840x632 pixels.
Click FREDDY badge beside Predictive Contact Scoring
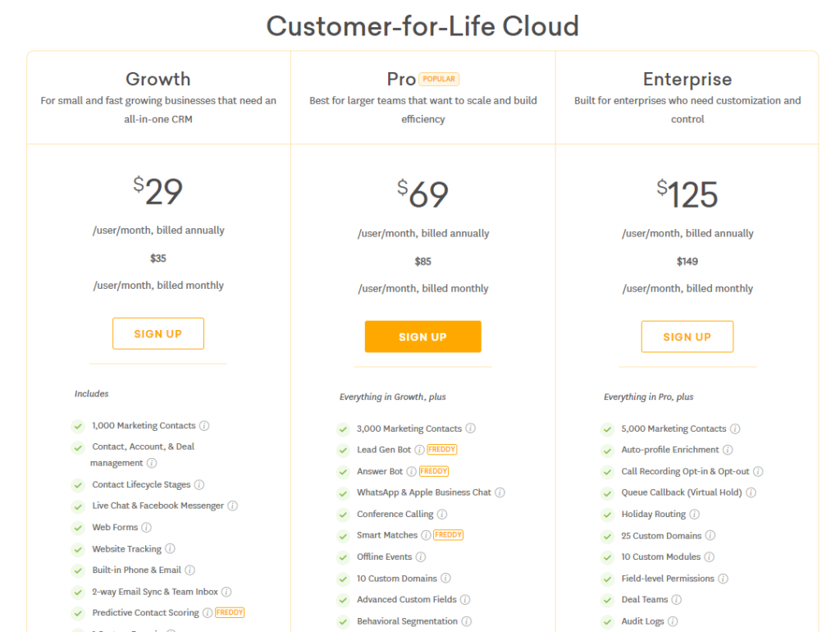click(230, 612)
